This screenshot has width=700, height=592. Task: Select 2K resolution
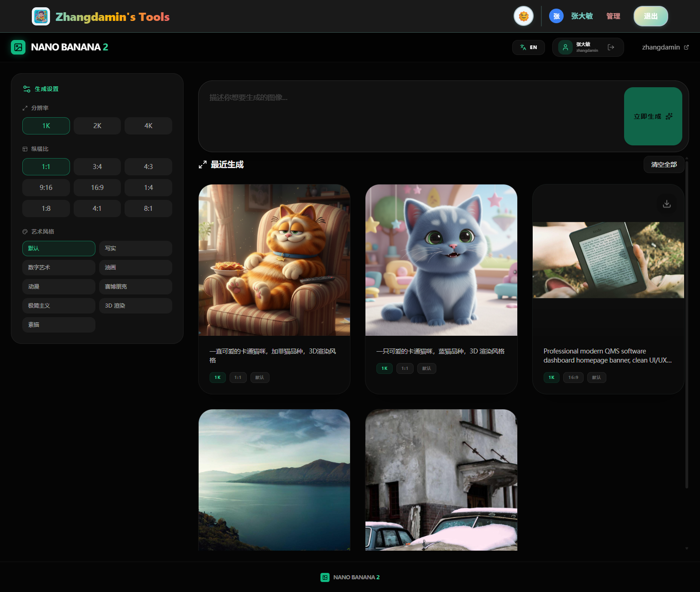tap(97, 126)
